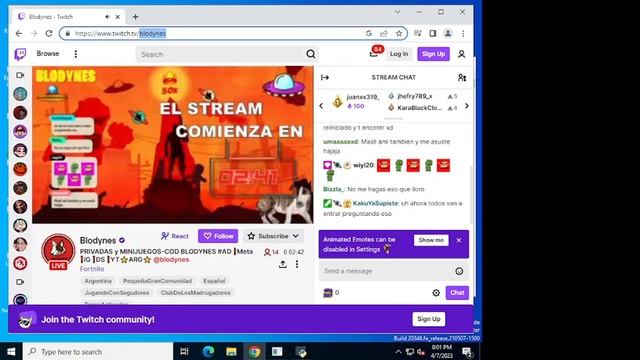Image resolution: width=640 pixels, height=360 pixels.
Task: Click the React button
Action: [175, 236]
